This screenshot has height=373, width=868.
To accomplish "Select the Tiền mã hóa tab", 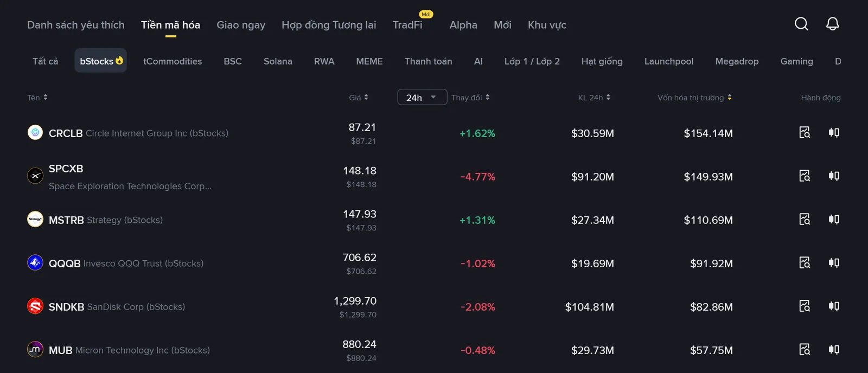I will coord(170,25).
